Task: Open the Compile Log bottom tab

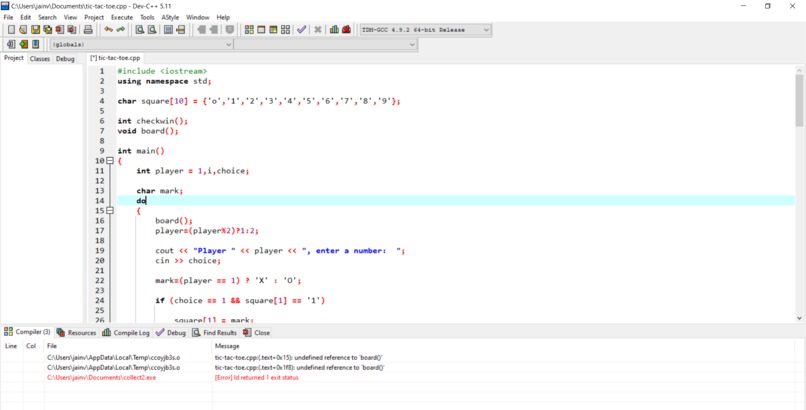Action: tap(126, 332)
